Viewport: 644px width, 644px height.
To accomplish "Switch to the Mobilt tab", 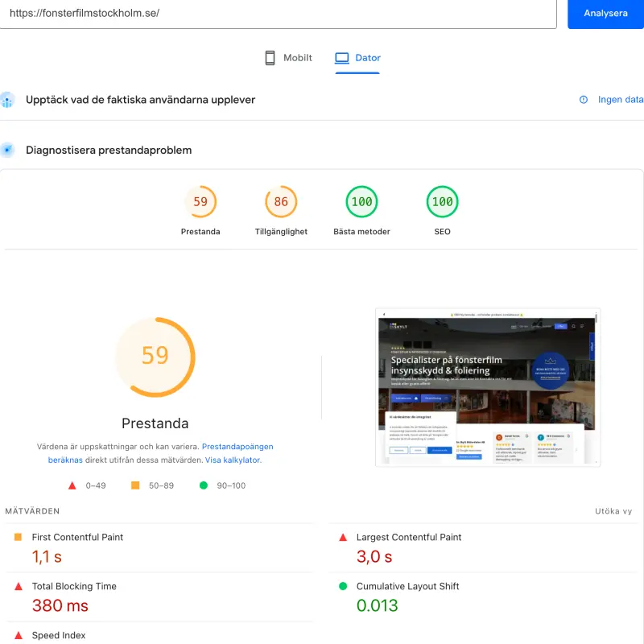I will [x=288, y=58].
